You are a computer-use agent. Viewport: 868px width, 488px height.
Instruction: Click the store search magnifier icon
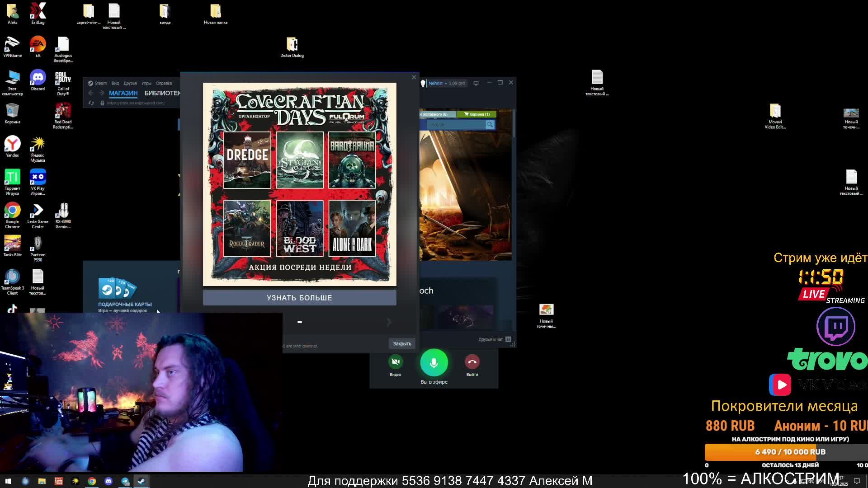490,125
